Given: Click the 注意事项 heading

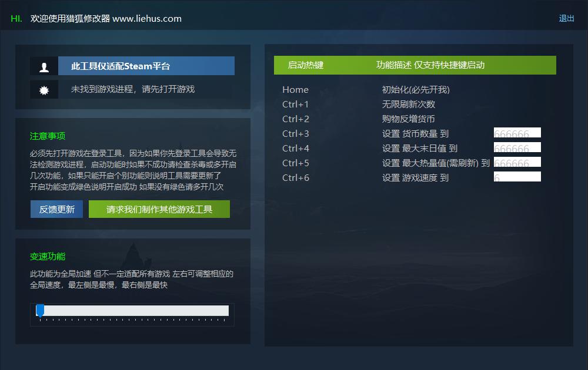Looking at the screenshot, I should pyautogui.click(x=48, y=136).
